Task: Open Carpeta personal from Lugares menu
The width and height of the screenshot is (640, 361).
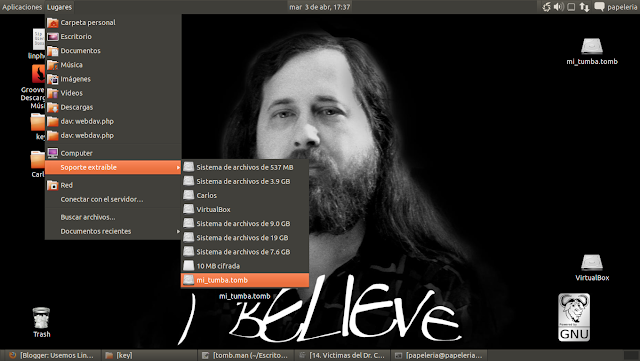Action: click(113, 22)
